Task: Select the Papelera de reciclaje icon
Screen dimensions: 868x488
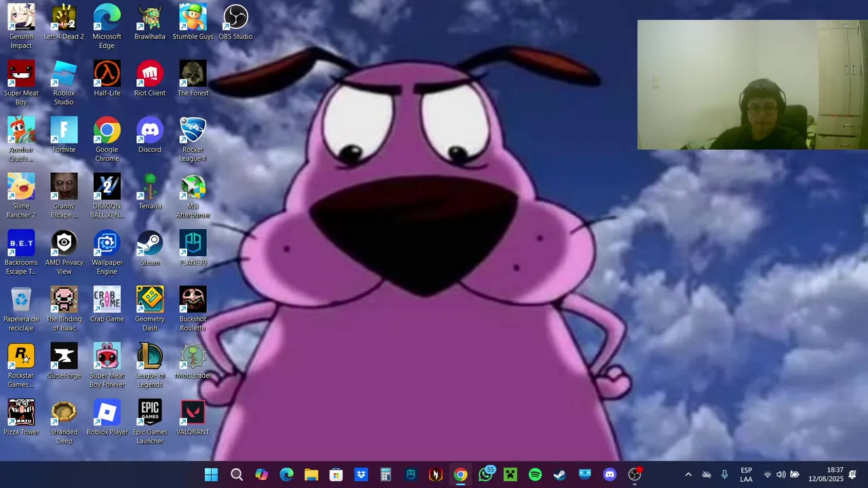Action: tap(21, 309)
